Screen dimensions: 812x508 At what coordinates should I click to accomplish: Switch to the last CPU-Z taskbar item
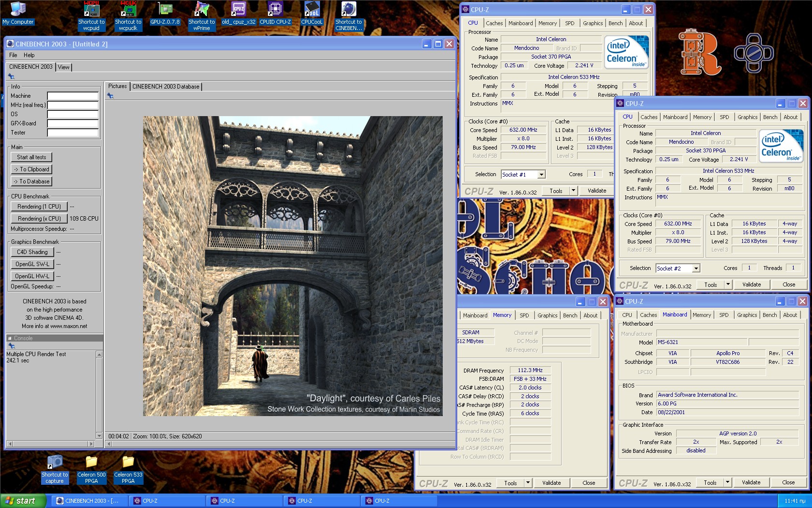400,501
